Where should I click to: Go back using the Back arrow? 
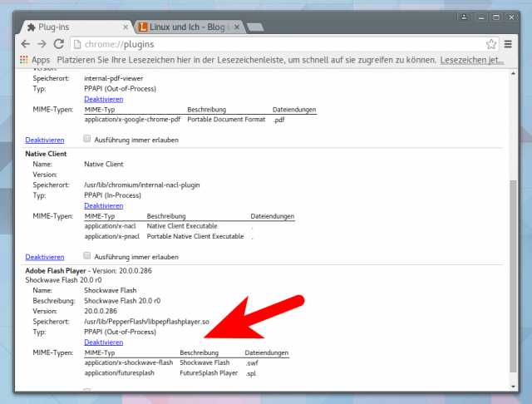coord(26,44)
